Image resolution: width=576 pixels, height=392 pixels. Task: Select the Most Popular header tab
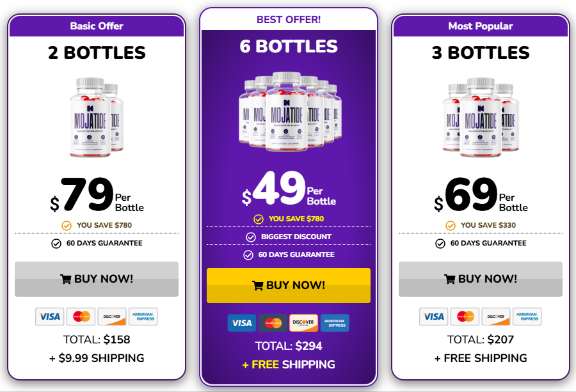[x=481, y=26]
